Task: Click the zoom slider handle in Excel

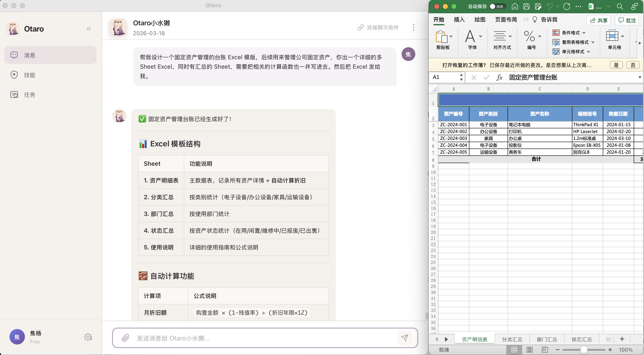Action: (584, 349)
